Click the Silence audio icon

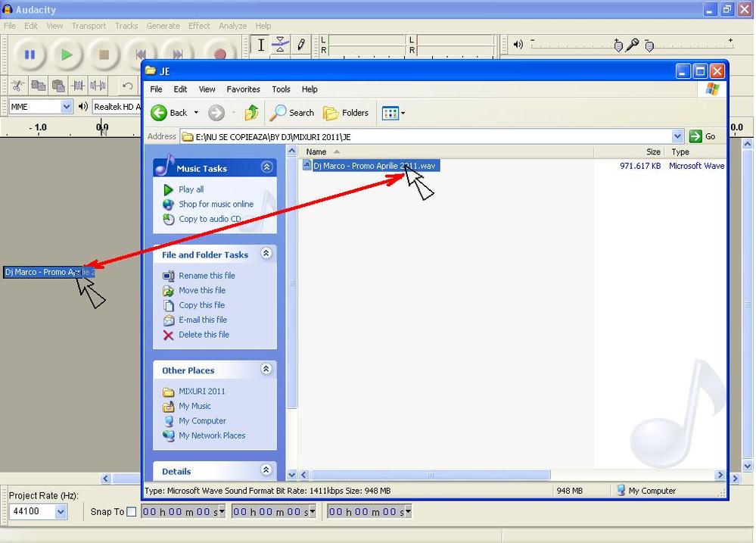[98, 86]
